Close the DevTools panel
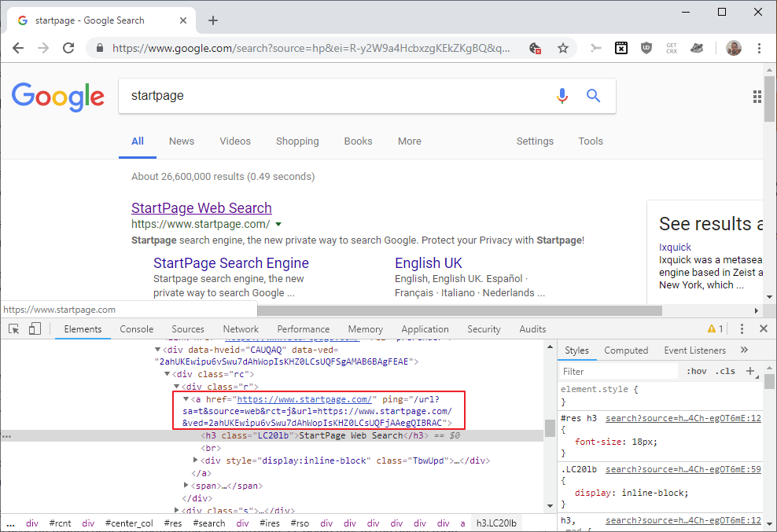 click(x=764, y=328)
